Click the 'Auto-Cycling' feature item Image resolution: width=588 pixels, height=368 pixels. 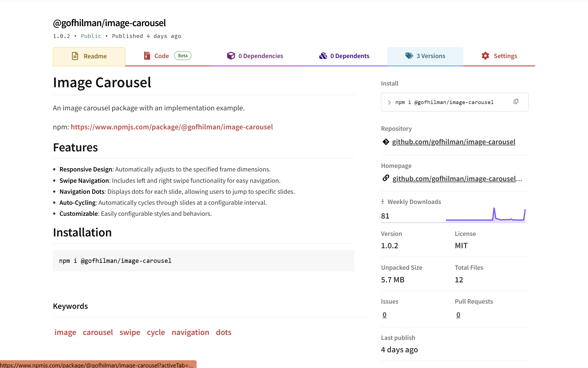[x=163, y=203]
